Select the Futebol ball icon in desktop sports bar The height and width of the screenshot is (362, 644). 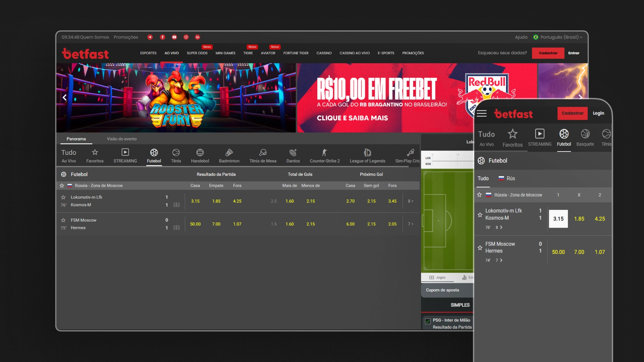(x=154, y=153)
